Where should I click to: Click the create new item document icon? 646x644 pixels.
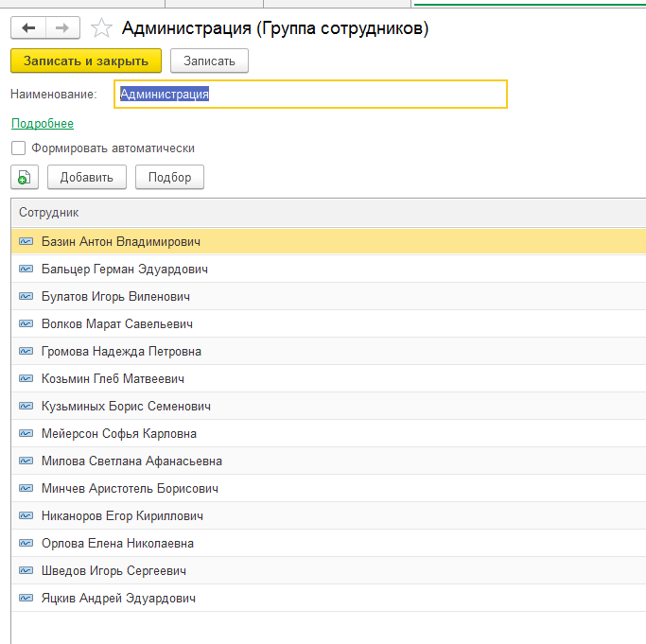click(x=25, y=178)
